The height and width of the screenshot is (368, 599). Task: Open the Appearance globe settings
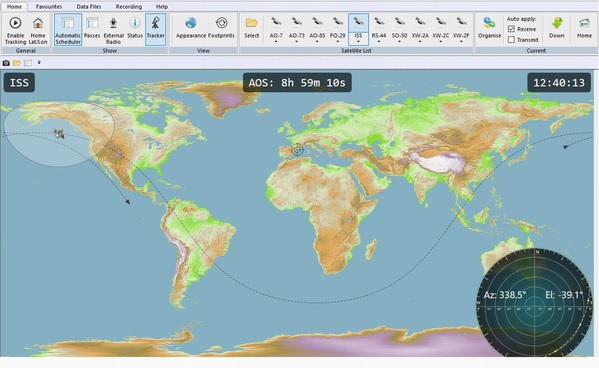191,29
